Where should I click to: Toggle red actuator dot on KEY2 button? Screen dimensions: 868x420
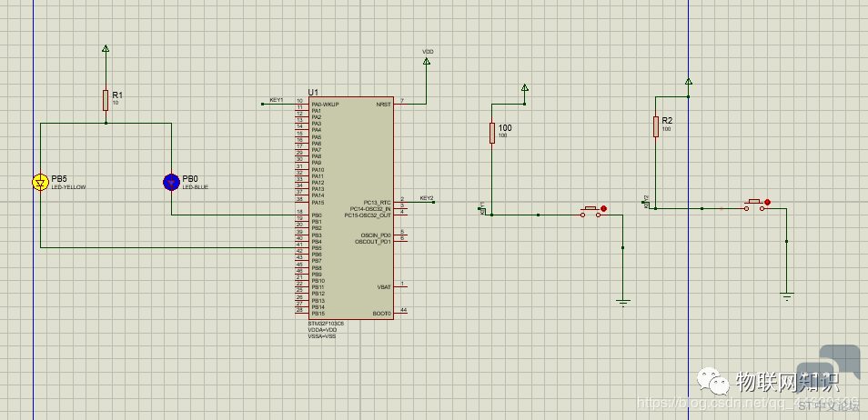click(x=767, y=202)
